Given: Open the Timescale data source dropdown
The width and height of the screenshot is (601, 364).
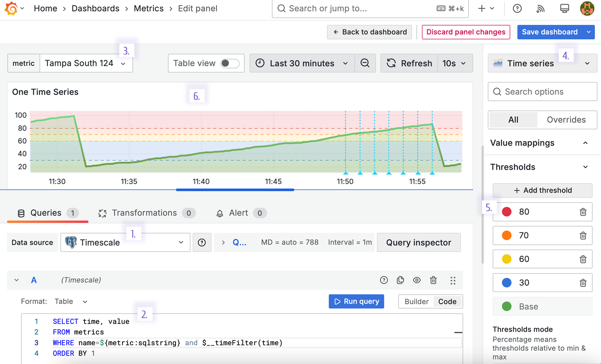Looking at the screenshot, I should [125, 242].
